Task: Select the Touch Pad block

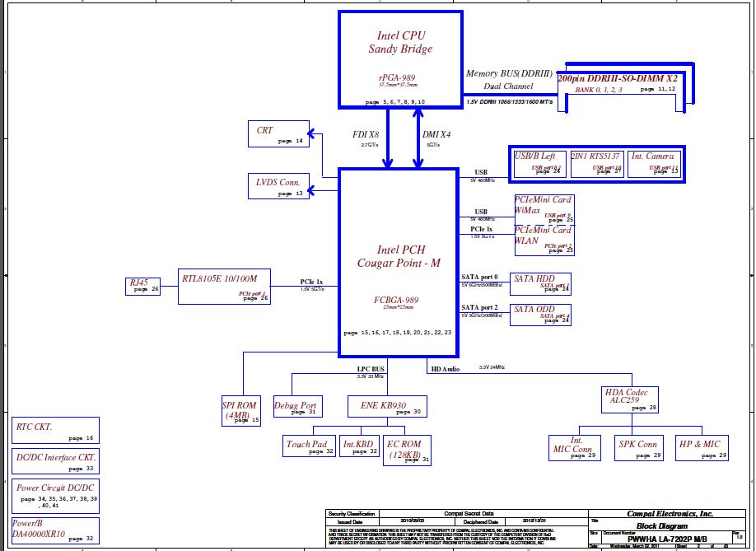Action: click(309, 446)
